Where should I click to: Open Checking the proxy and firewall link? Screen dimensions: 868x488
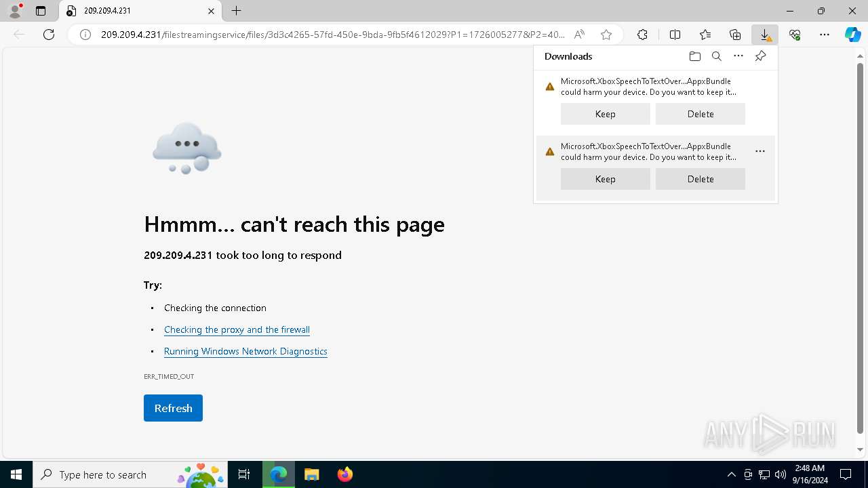click(x=237, y=329)
